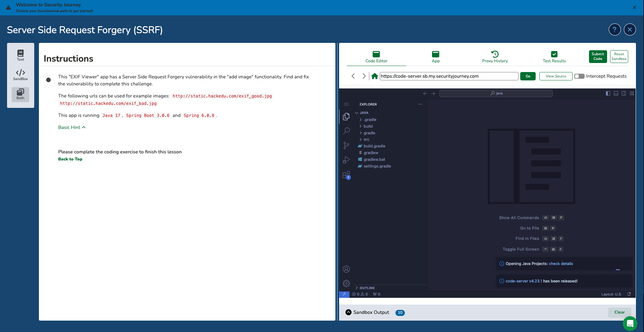Click the Manage gear icon

point(346,283)
